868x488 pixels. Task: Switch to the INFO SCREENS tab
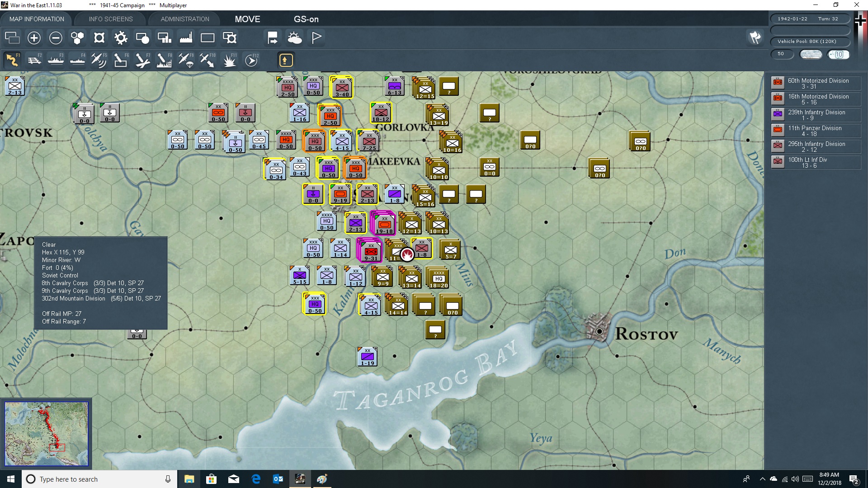tap(111, 19)
